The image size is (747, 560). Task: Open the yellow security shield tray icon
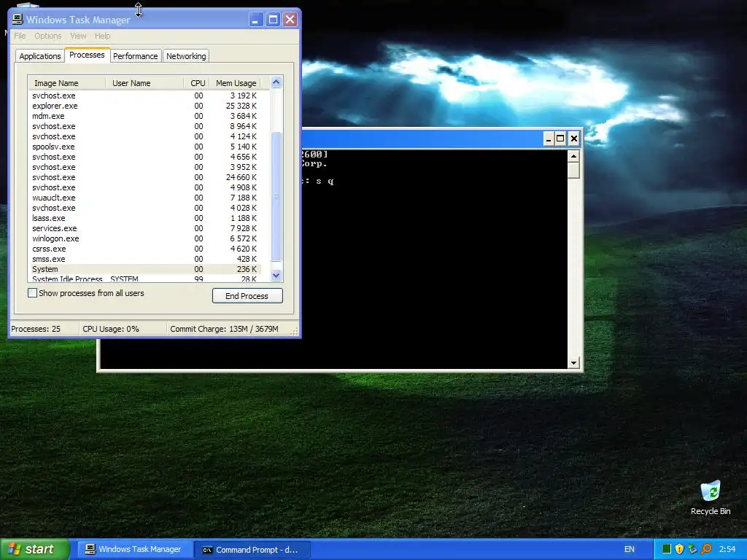tap(679, 549)
